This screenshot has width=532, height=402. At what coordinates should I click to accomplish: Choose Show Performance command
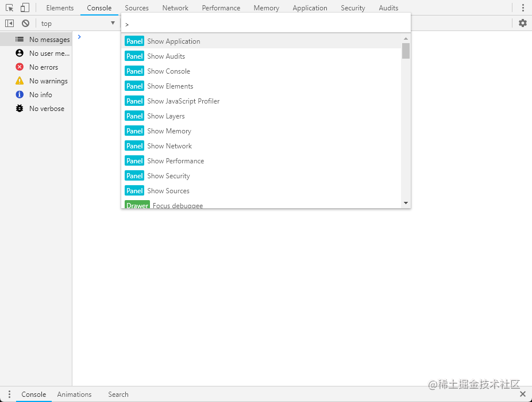coord(261,160)
